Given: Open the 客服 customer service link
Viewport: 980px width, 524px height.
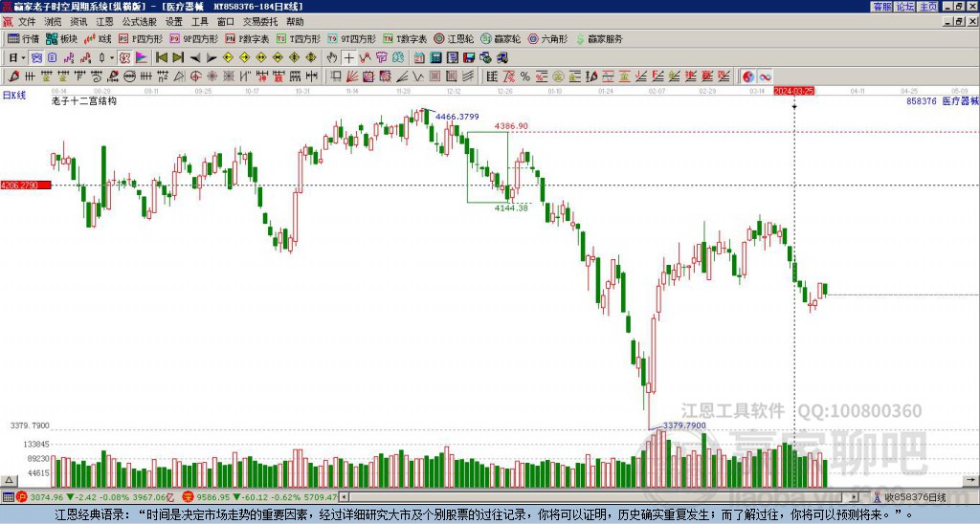Looking at the screenshot, I should (882, 7).
